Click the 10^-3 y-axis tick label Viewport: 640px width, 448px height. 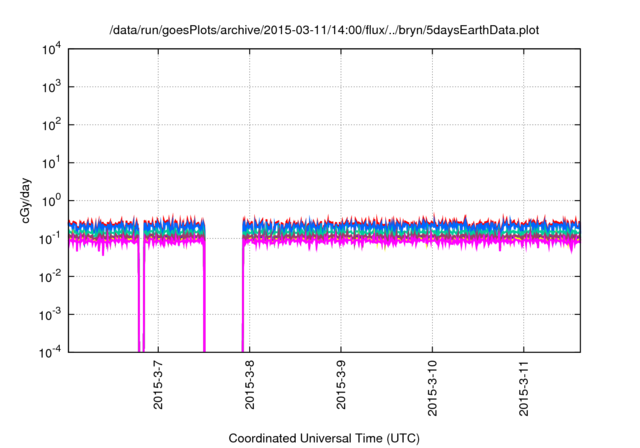pos(51,315)
